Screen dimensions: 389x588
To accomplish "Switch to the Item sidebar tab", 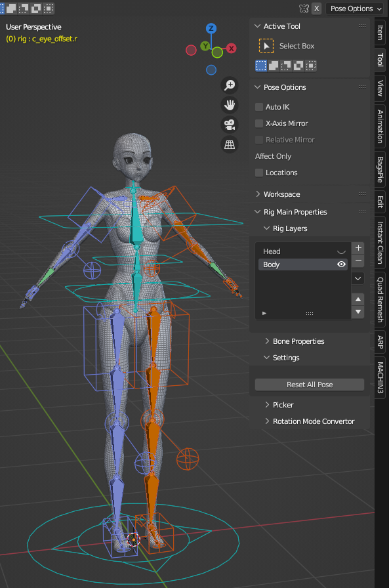I will 380,32.
